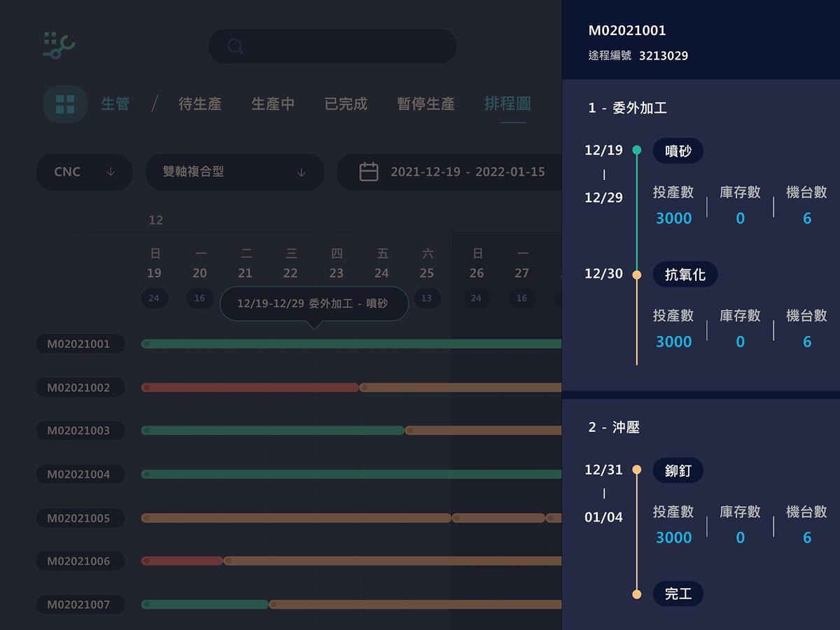Expand the 雙軸複合型 dropdown
Image resolution: width=840 pixels, height=630 pixels.
click(234, 171)
